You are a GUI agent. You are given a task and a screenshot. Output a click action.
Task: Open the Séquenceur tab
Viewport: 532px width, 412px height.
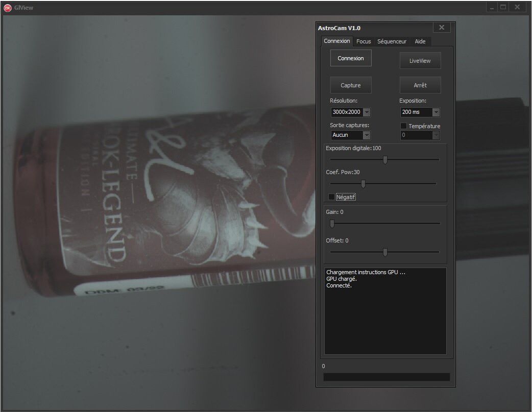[392, 41]
